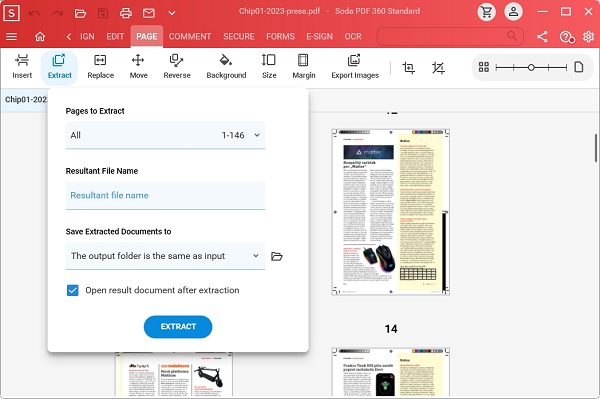Click the crop pages icon
600x399 pixels.
tap(409, 68)
